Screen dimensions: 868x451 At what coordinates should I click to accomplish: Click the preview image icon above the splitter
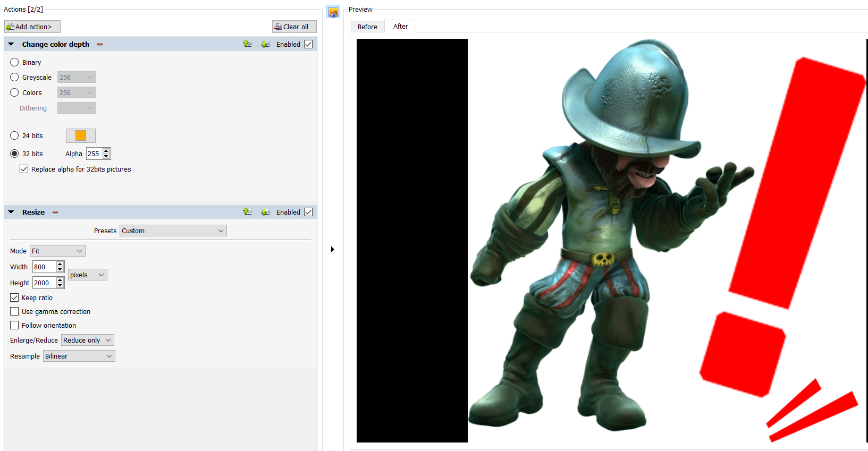pyautogui.click(x=333, y=12)
